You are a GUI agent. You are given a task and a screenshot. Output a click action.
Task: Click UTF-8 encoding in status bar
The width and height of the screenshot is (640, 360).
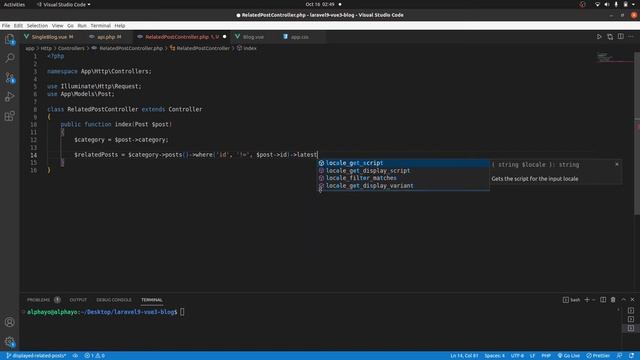(x=517, y=356)
